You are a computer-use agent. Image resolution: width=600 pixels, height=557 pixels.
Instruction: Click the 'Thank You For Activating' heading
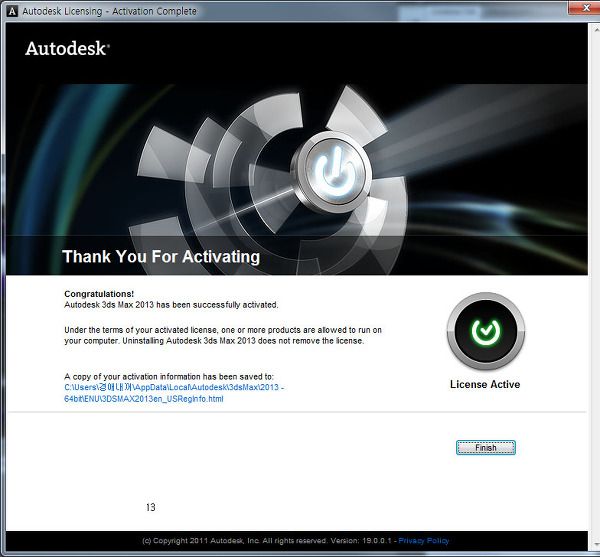(x=161, y=256)
